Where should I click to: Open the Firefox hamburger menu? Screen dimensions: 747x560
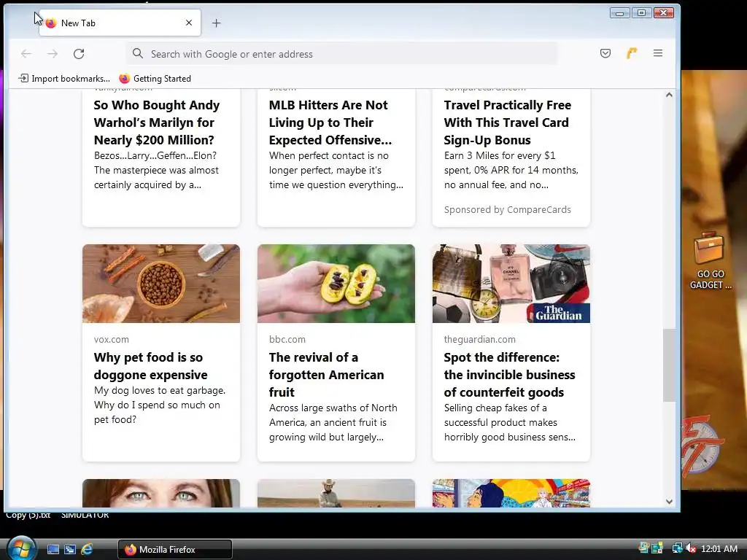pos(658,53)
